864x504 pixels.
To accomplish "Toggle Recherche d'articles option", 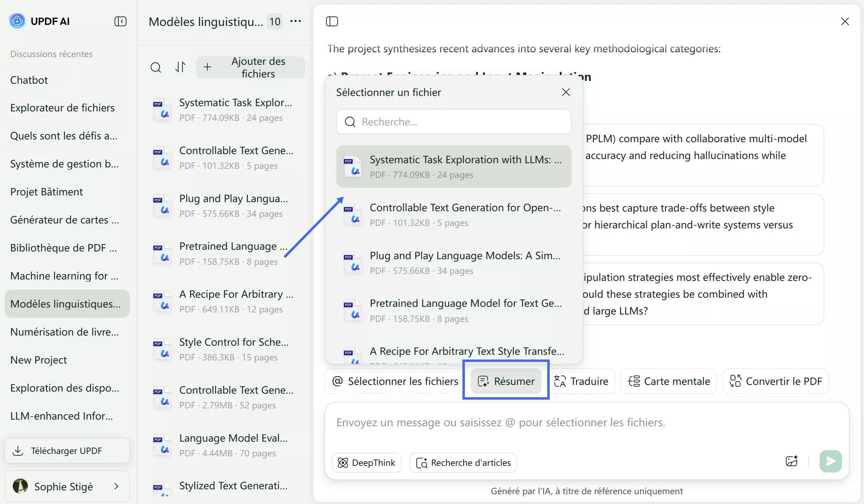I will pos(463,463).
